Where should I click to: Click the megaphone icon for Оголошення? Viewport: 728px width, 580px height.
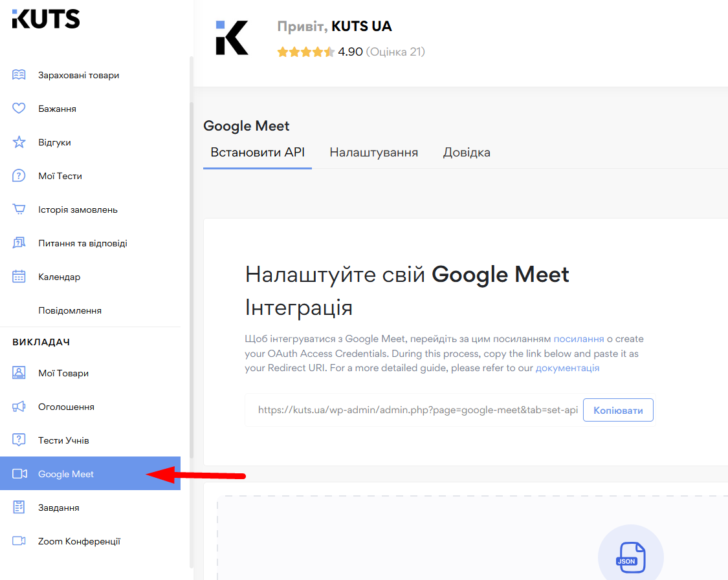pyautogui.click(x=19, y=407)
